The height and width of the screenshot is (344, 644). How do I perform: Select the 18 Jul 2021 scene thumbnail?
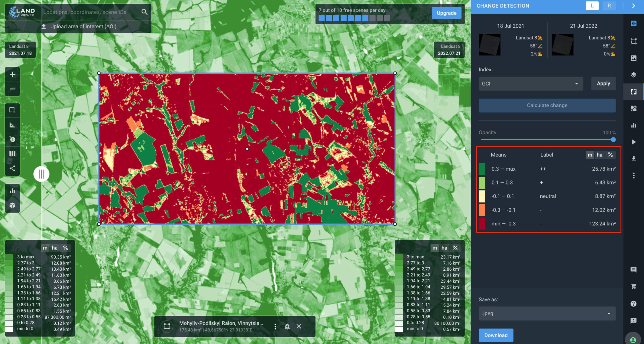[x=489, y=45]
